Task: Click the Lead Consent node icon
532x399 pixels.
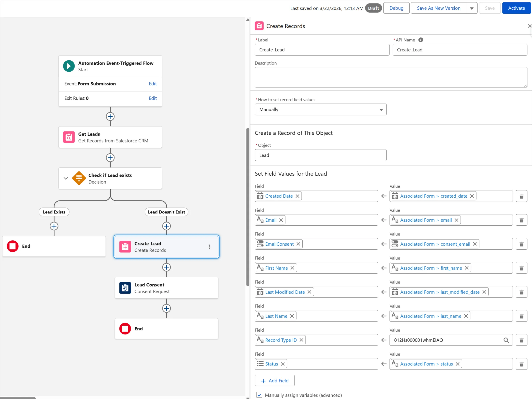Action: [x=125, y=288]
